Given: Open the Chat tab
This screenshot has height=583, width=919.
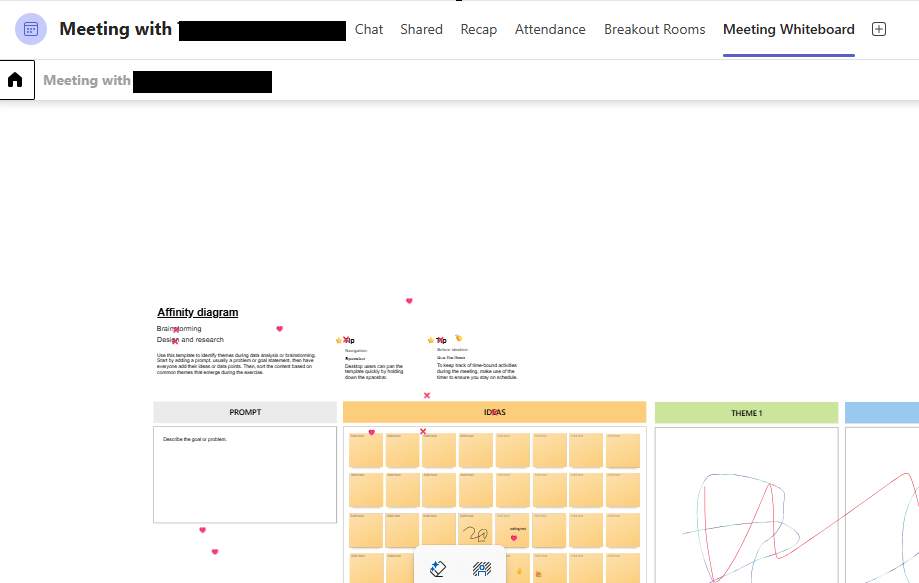Looking at the screenshot, I should point(369,29).
